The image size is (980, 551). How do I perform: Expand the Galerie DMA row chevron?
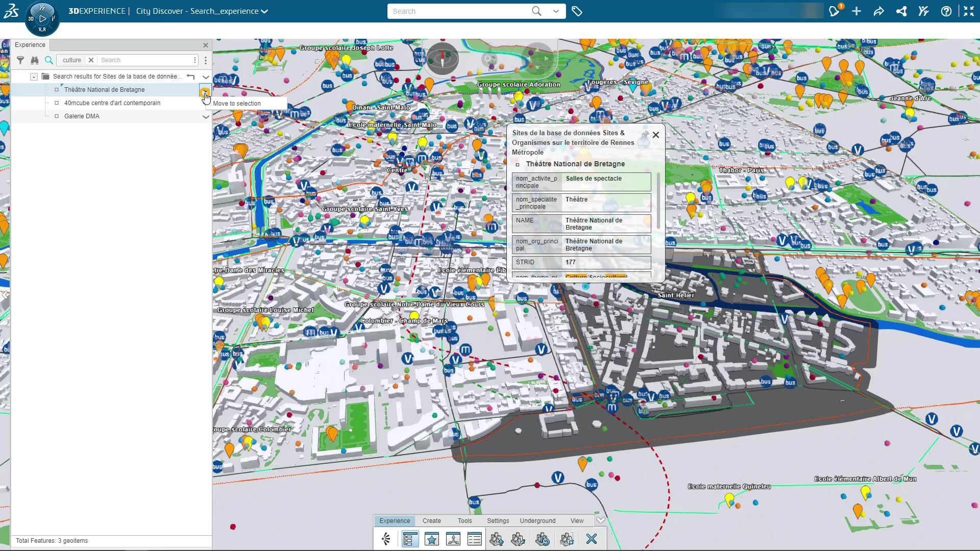point(206,116)
